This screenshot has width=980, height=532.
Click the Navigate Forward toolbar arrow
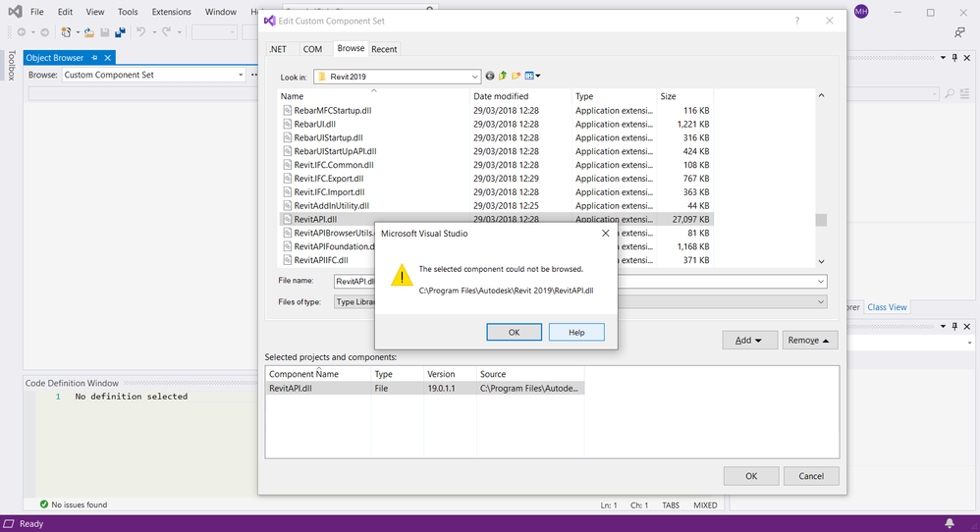tap(44, 32)
